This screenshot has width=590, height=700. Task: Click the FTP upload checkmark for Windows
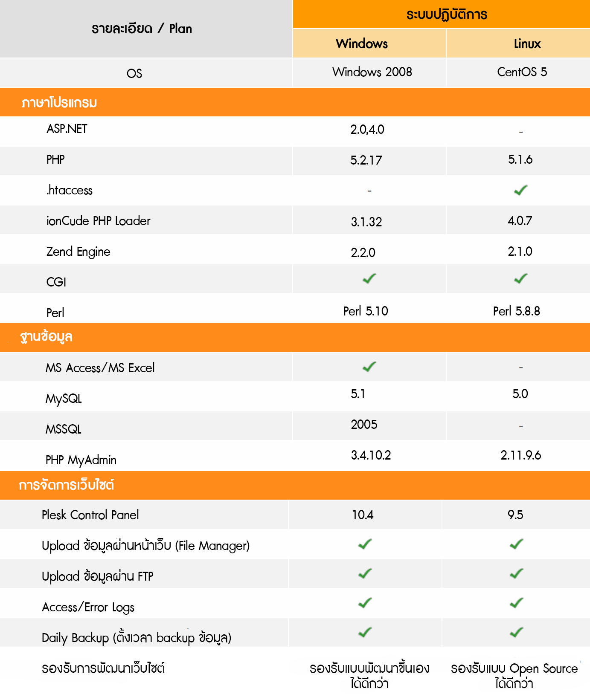(x=365, y=574)
